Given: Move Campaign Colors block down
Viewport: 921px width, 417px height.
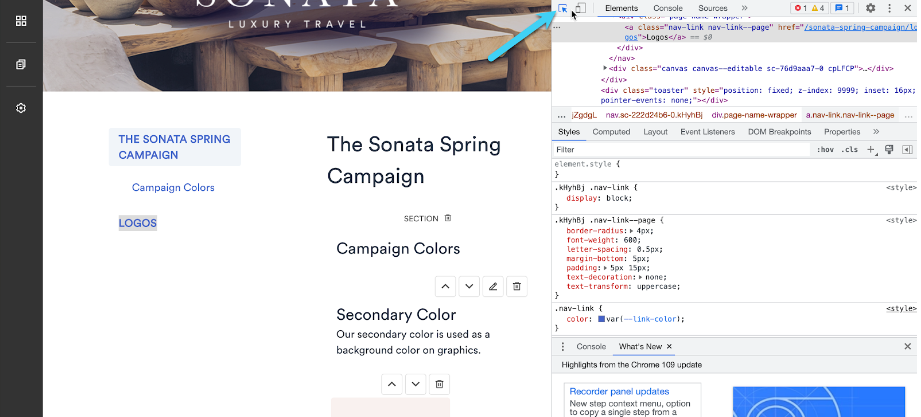Looking at the screenshot, I should pyautogui.click(x=469, y=287).
